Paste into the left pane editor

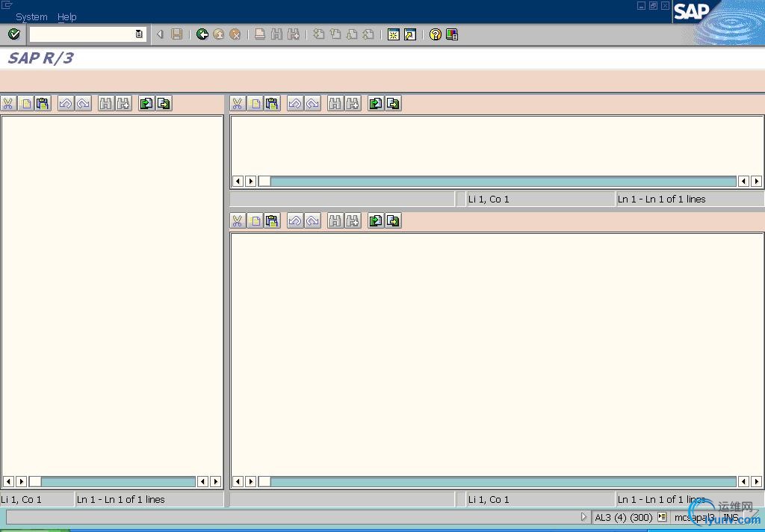43,103
